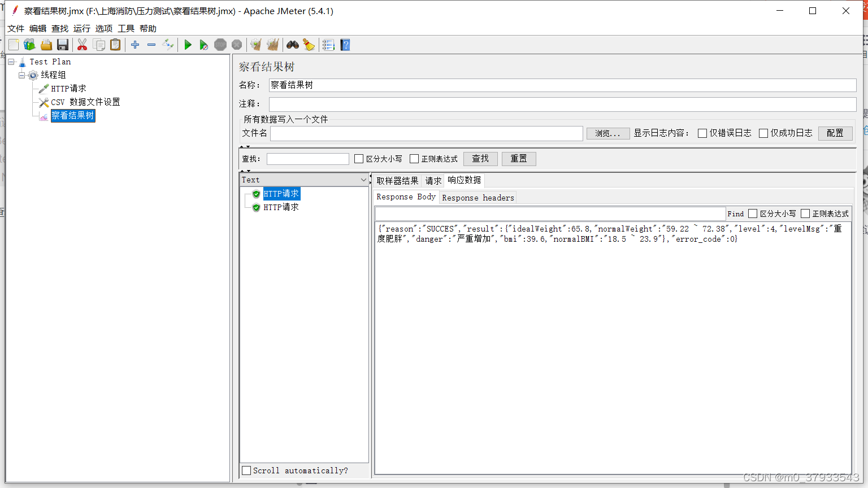Click the Reset Search brush icon

click(x=309, y=45)
